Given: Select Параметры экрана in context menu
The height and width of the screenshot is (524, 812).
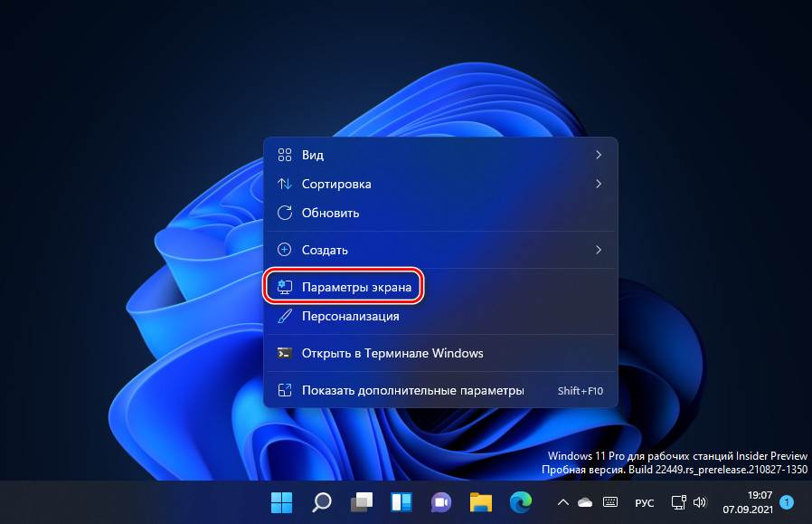Looking at the screenshot, I should click(440, 287).
